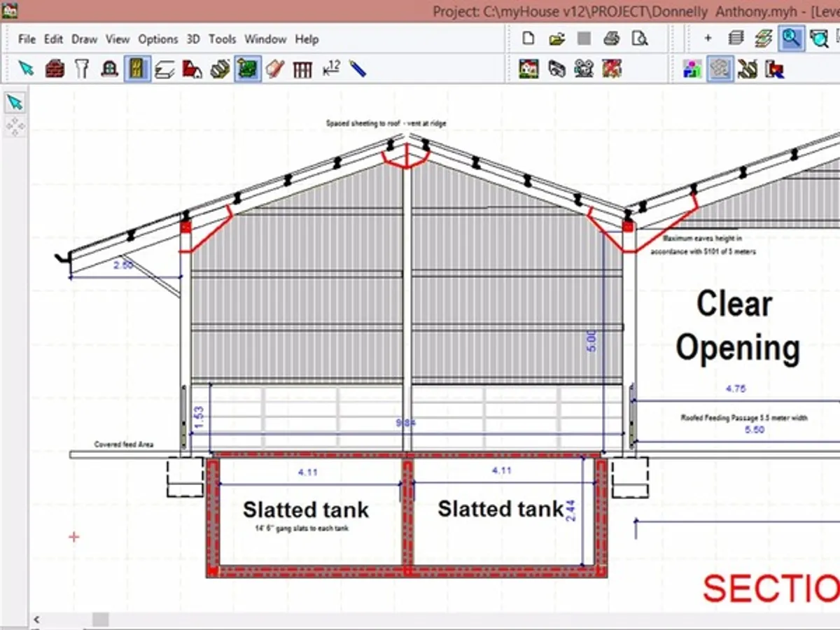
Task: Select the railing tool
Action: point(301,68)
